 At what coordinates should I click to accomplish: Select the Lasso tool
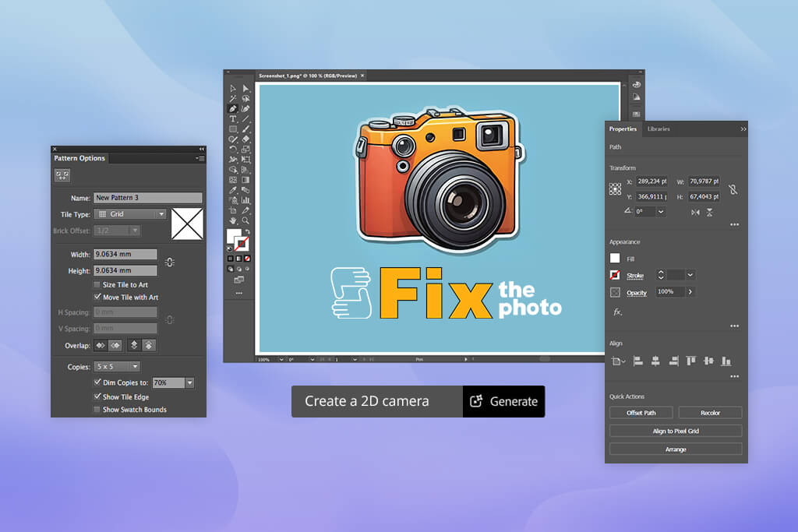(x=245, y=99)
